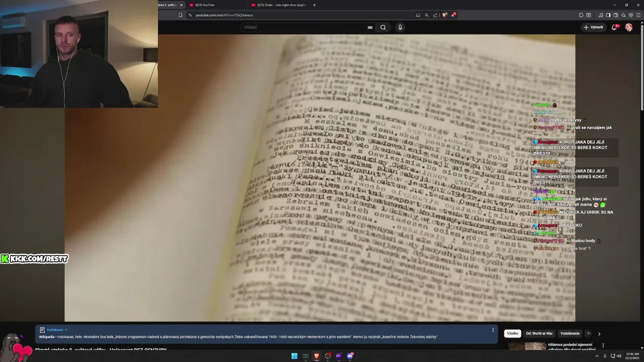
Task: Open the Xbox Game Bar taskbar icon
Action: (x=305, y=356)
